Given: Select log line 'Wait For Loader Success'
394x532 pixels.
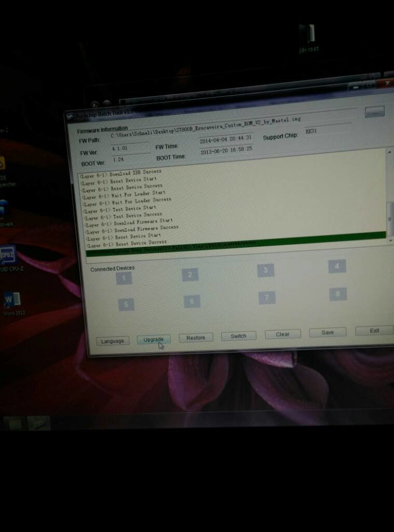Looking at the screenshot, I should (x=127, y=202).
